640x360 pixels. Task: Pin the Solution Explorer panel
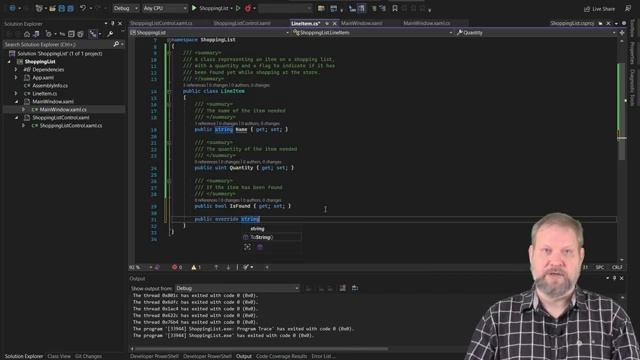point(113,24)
